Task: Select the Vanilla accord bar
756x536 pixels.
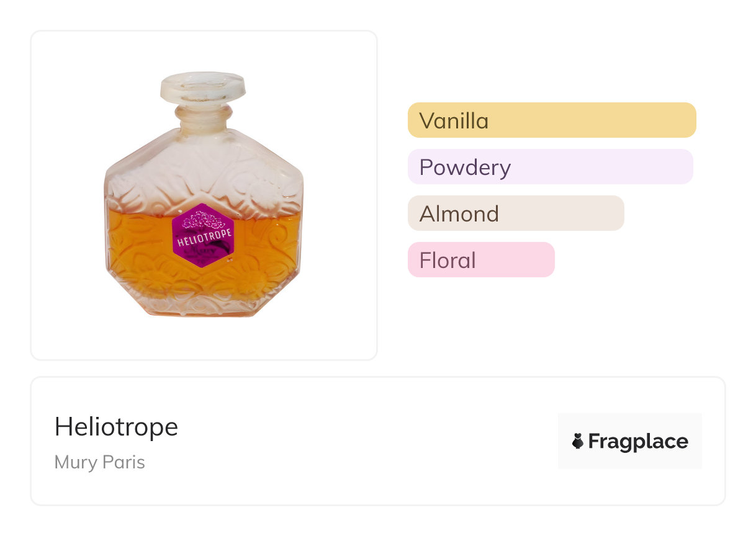Action: 551,120
